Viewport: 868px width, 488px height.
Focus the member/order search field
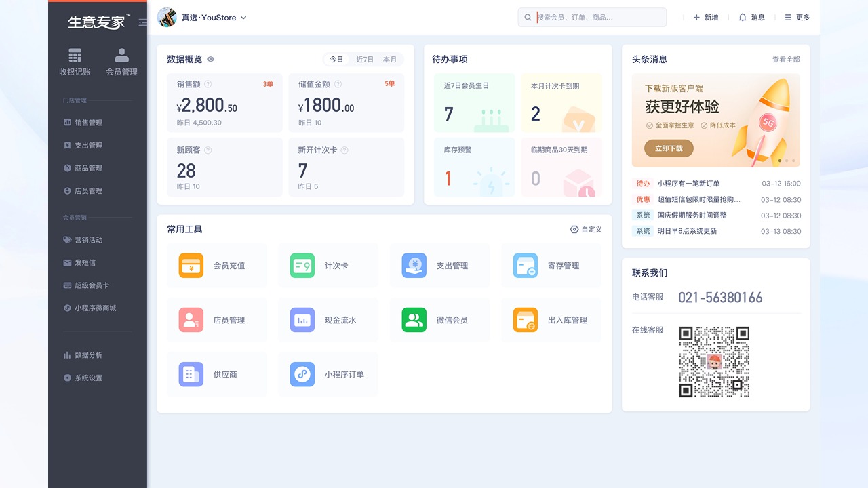click(592, 18)
